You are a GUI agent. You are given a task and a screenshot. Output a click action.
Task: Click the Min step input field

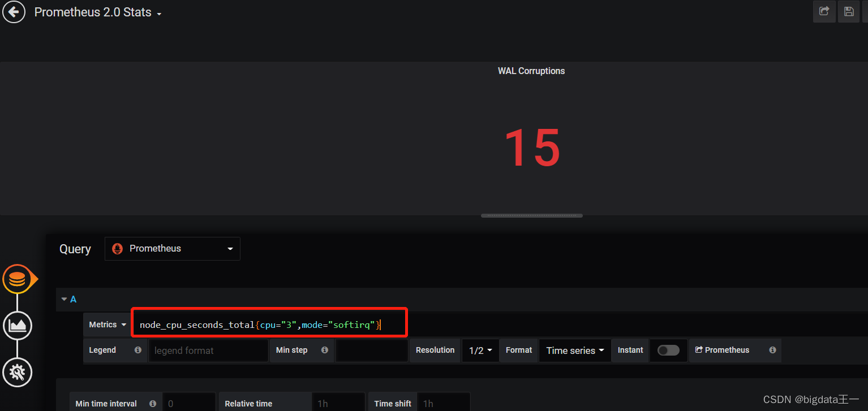[x=372, y=351]
